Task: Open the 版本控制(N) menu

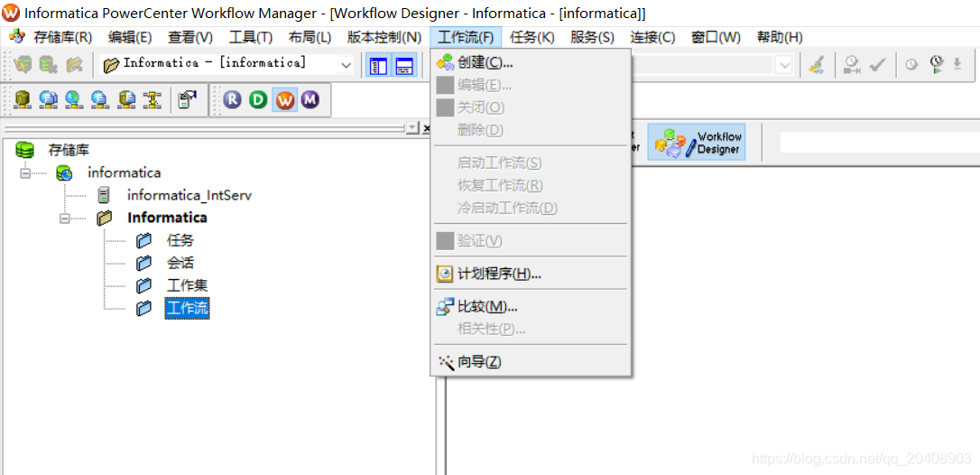Action: pos(384,37)
